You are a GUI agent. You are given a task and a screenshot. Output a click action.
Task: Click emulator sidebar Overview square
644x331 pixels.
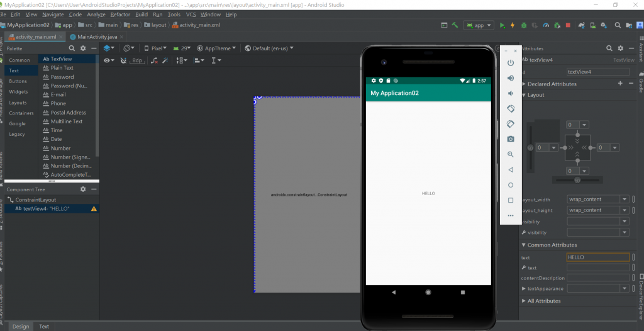pos(511,200)
